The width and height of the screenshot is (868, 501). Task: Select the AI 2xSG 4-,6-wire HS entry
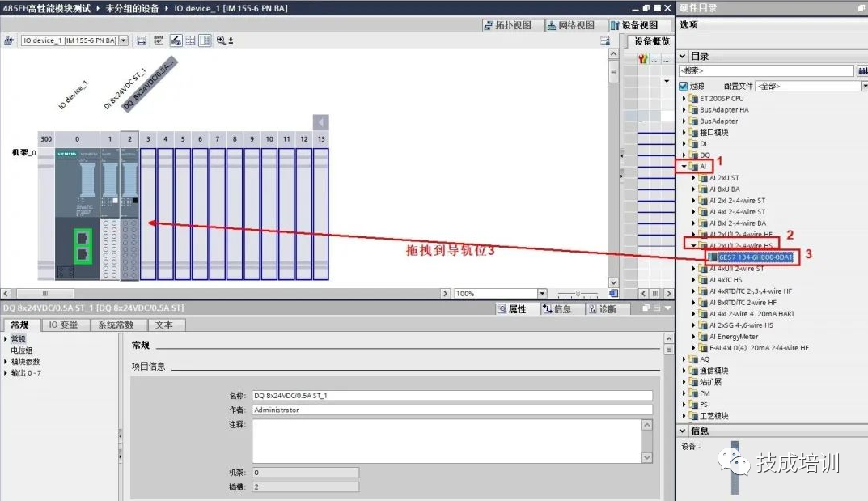click(x=741, y=325)
